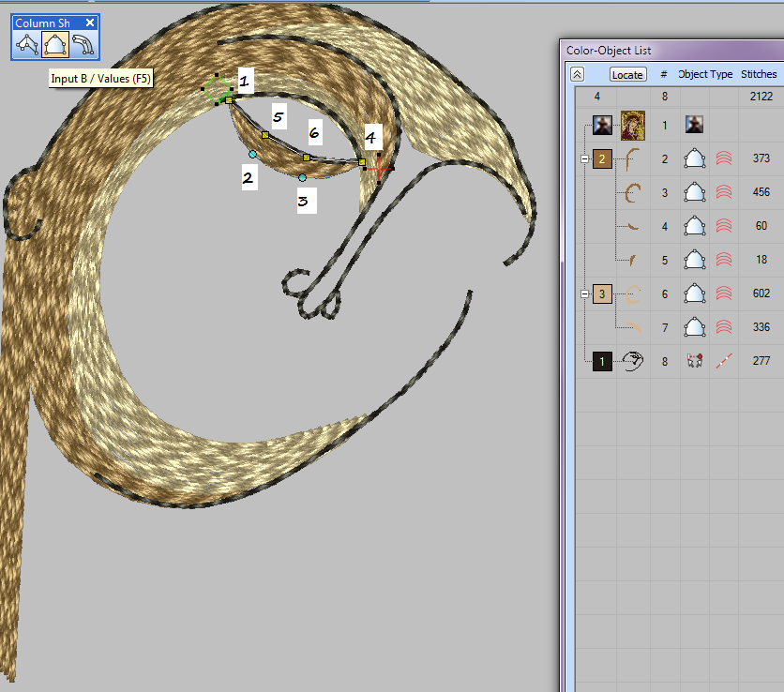Viewport: 784px width, 692px height.
Task: Click the object type icon for object 8
Action: tap(694, 361)
